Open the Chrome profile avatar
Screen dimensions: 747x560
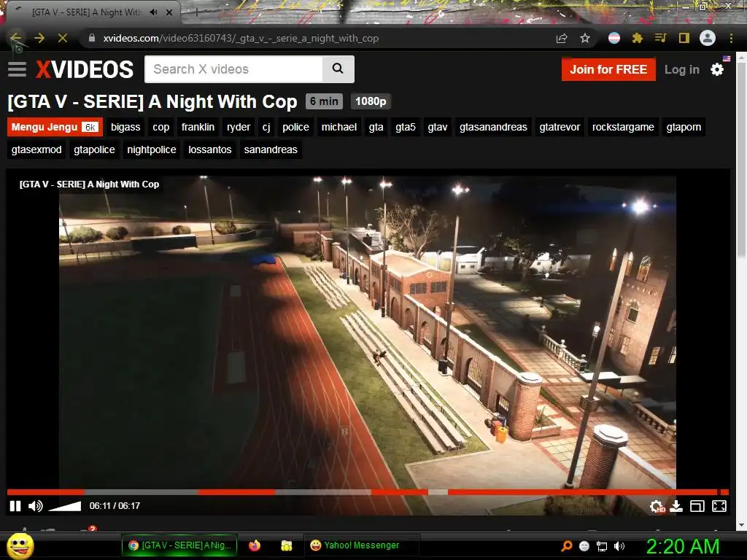[x=708, y=38]
